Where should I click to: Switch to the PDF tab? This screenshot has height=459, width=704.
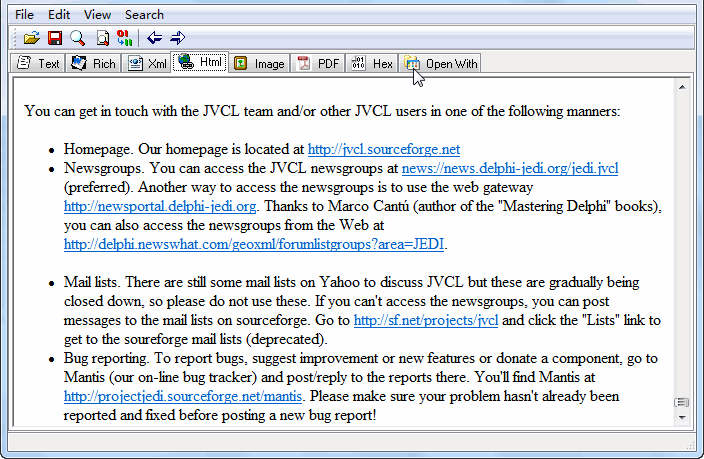coord(319,64)
